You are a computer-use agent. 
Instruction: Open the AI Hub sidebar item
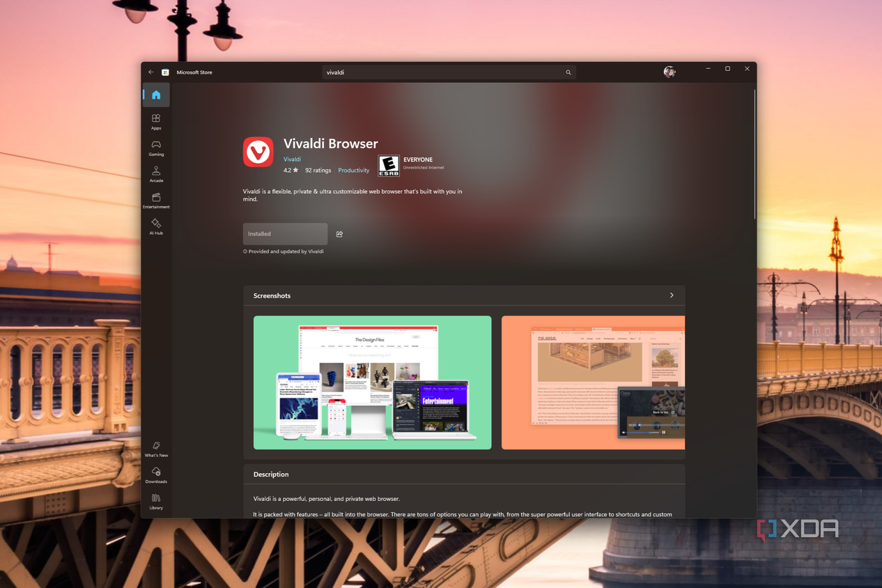156,226
